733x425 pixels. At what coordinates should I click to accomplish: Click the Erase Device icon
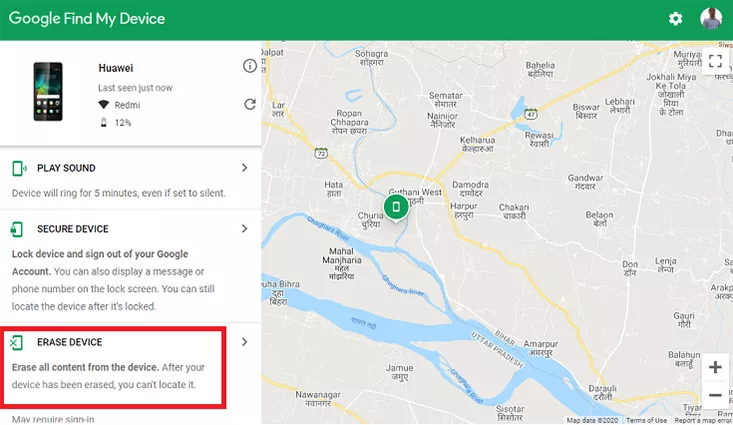(17, 343)
